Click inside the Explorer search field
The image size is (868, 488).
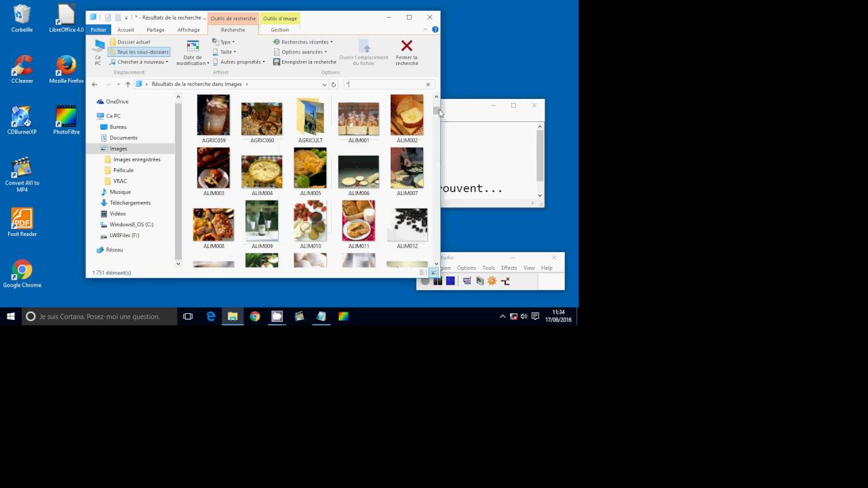(384, 85)
